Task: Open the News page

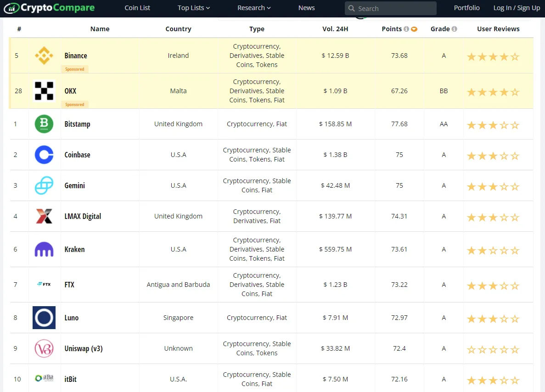Action: (307, 8)
